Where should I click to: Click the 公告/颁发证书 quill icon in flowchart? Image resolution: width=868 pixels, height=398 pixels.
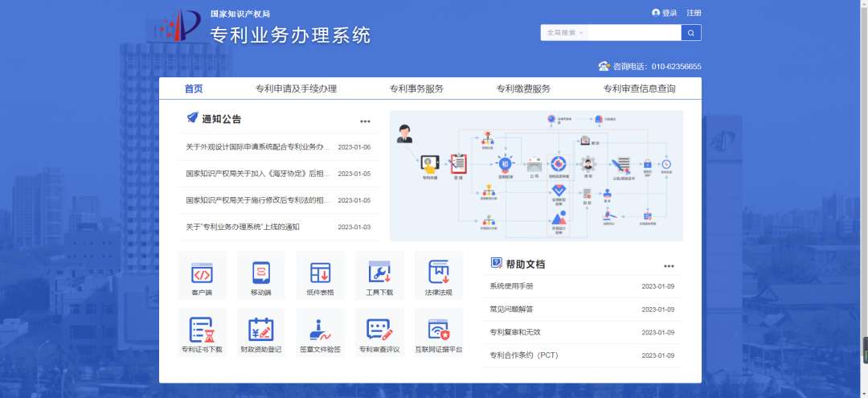621,165
